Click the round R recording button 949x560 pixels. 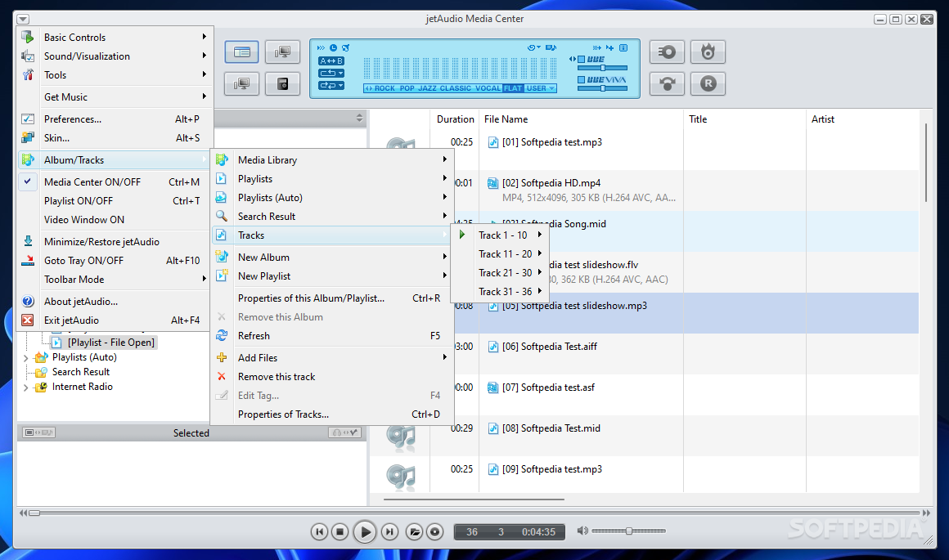pyautogui.click(x=708, y=83)
